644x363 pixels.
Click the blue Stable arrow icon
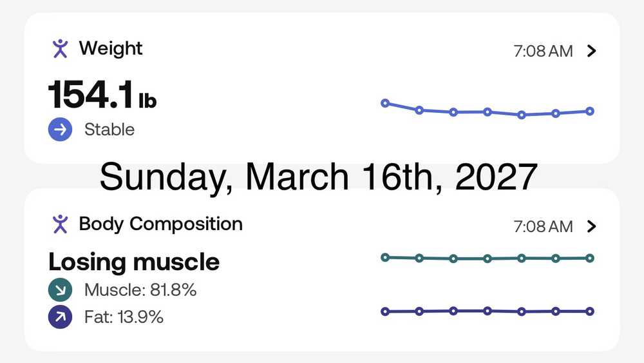60,130
